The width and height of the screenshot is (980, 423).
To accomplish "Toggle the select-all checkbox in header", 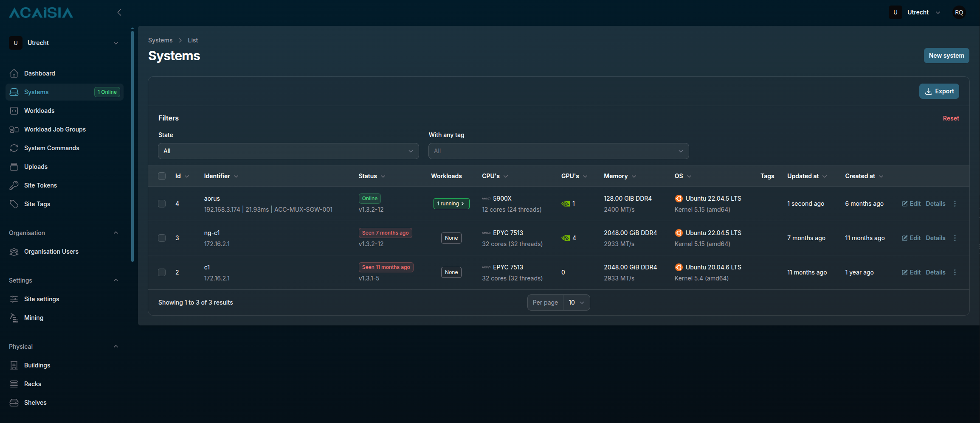I will (x=162, y=176).
